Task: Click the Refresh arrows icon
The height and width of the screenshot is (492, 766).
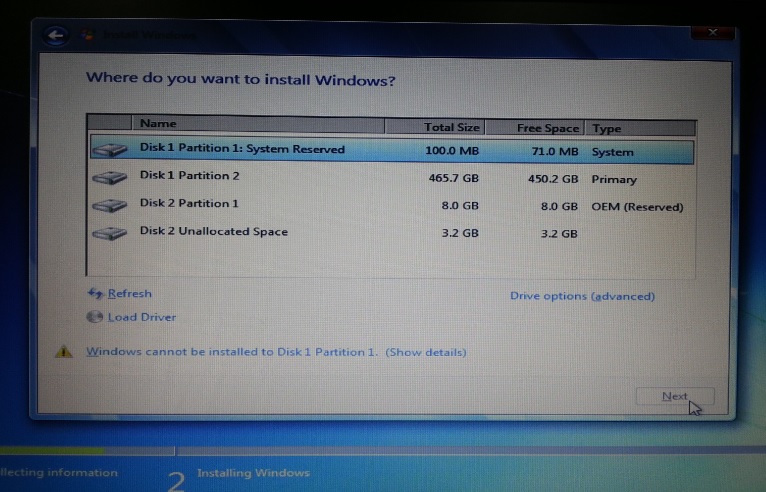Action: pos(95,293)
